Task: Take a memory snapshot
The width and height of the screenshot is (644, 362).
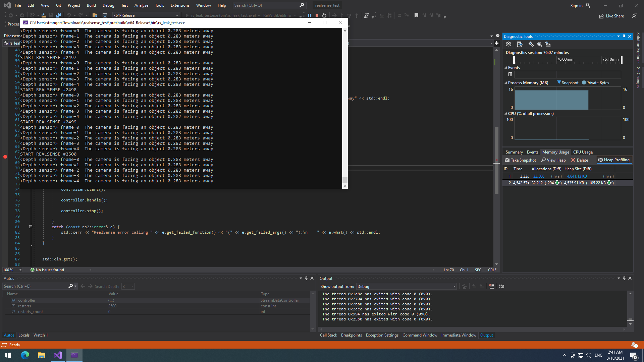Action: 520,160
